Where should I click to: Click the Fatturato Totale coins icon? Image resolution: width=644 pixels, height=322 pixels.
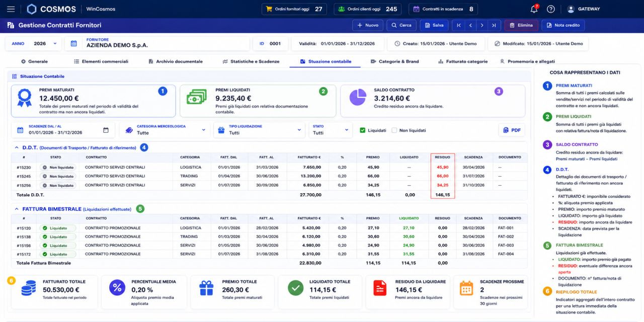(x=29, y=288)
